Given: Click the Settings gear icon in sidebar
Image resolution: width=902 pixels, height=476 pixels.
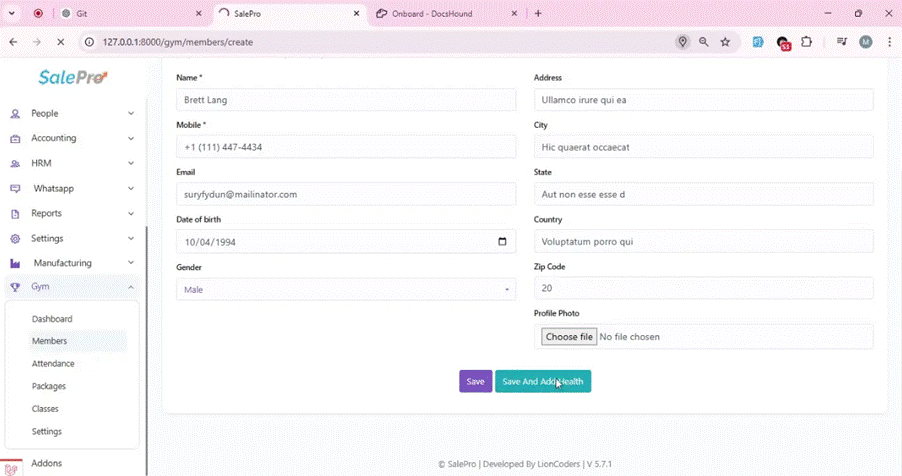Looking at the screenshot, I should [15, 239].
